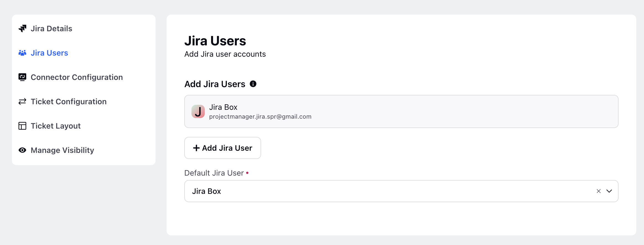Click the Default Jira User field showing Jira Box

pyautogui.click(x=401, y=191)
